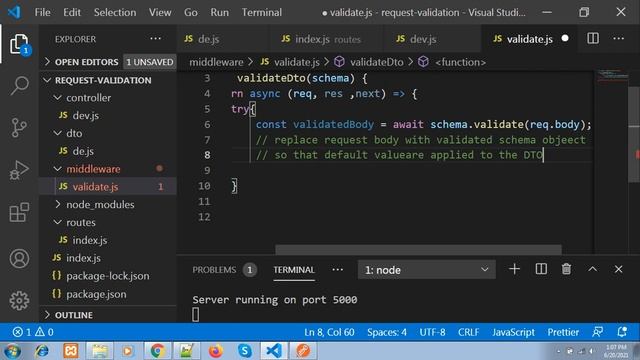Open the Source Control view

click(19, 128)
